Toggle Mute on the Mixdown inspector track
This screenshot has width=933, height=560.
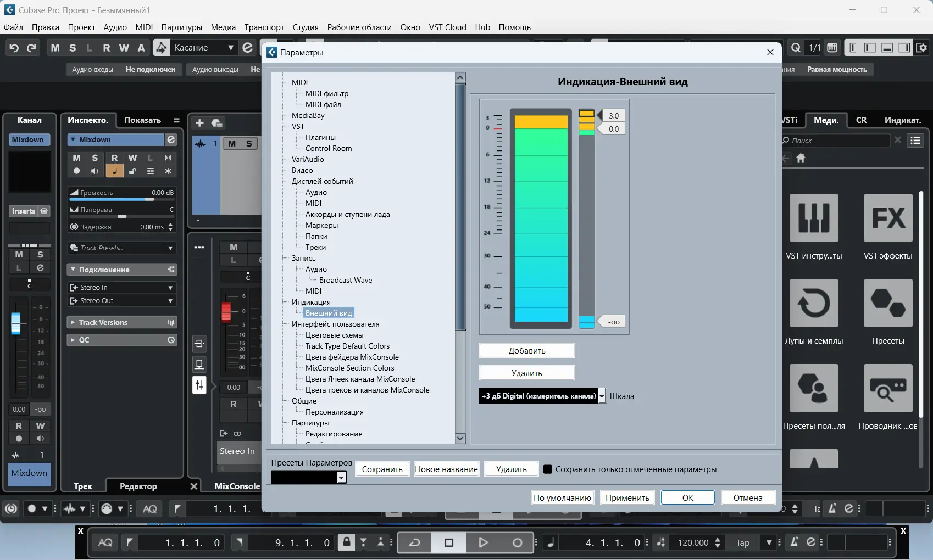coord(76,158)
